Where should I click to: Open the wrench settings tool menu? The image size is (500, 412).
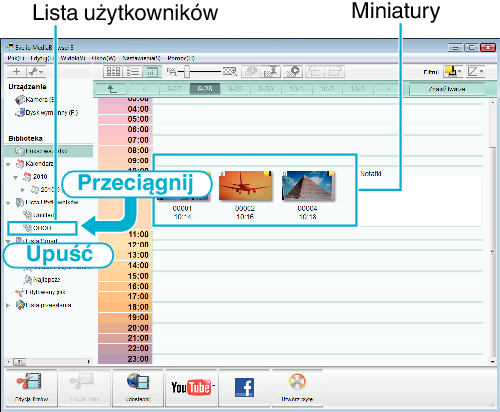(36, 71)
